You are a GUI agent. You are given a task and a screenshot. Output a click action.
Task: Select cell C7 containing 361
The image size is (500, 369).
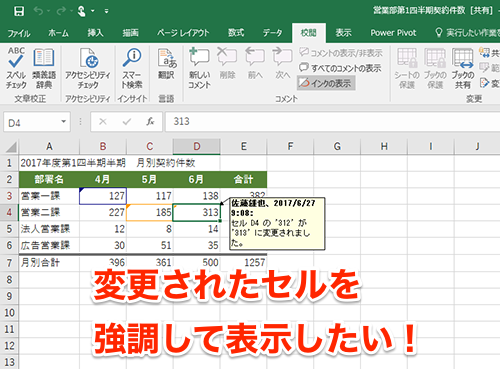pos(150,263)
